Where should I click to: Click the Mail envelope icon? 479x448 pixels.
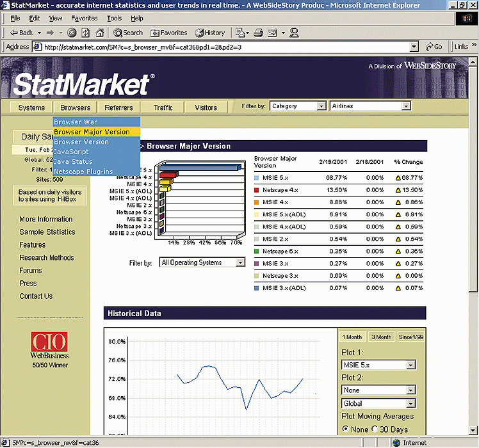240,33
